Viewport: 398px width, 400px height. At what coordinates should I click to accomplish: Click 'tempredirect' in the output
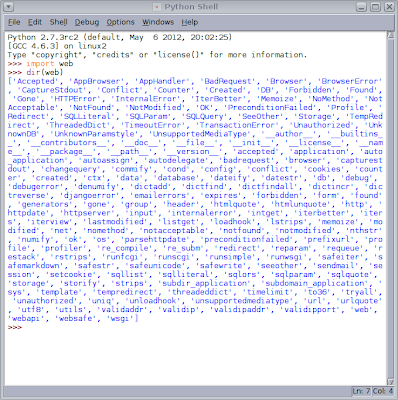129,292
